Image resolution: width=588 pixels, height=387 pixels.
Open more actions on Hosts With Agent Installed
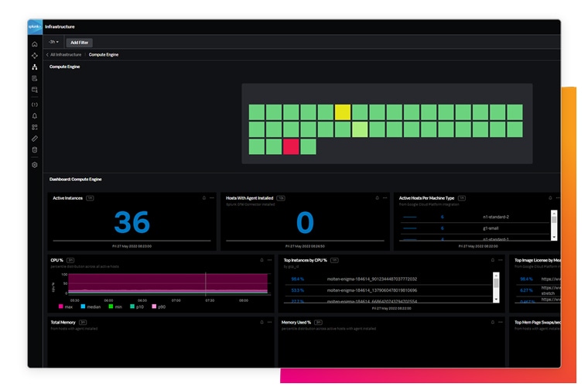pos(385,198)
